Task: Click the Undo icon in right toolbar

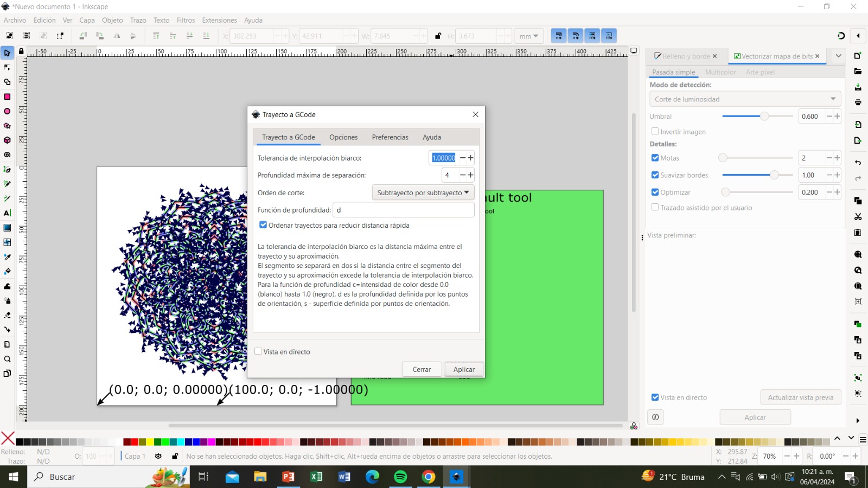Action: point(858,163)
